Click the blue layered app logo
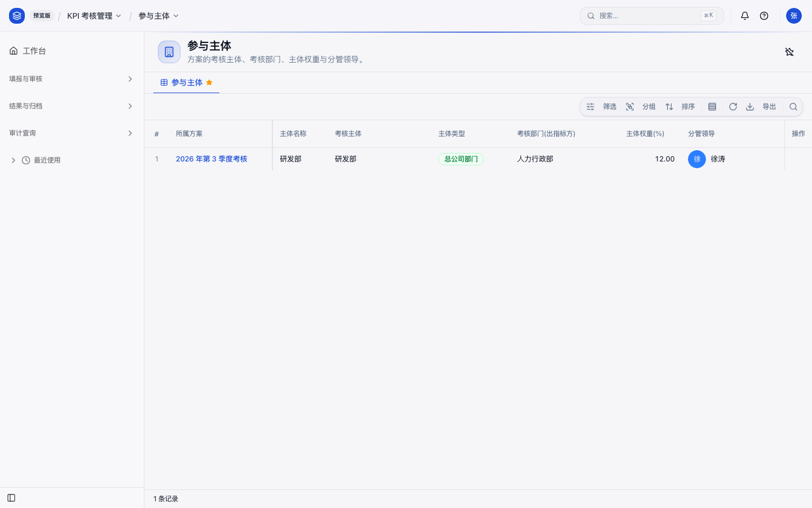 point(17,16)
